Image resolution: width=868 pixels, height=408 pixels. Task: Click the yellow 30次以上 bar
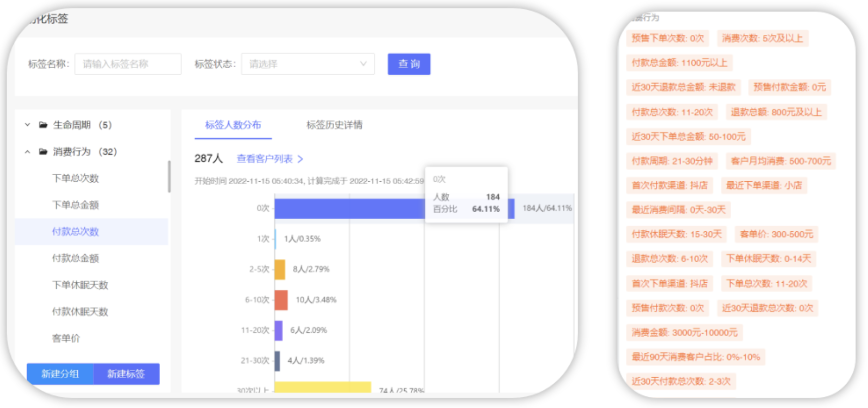[x=323, y=387]
